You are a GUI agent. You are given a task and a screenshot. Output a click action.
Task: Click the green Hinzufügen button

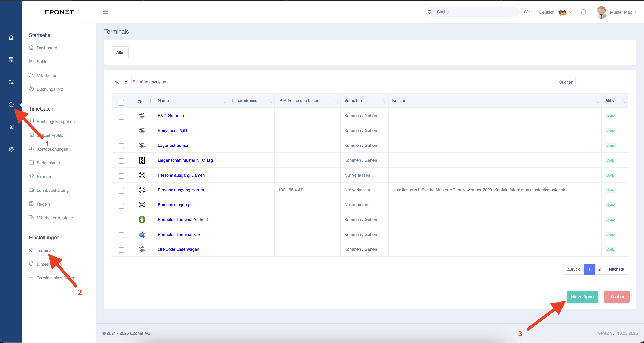[582, 297]
